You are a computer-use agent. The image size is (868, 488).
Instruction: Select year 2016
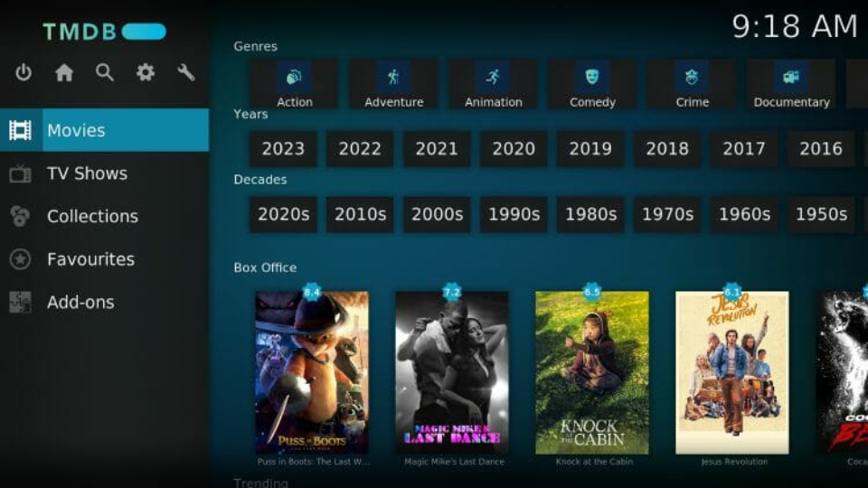coord(821,149)
